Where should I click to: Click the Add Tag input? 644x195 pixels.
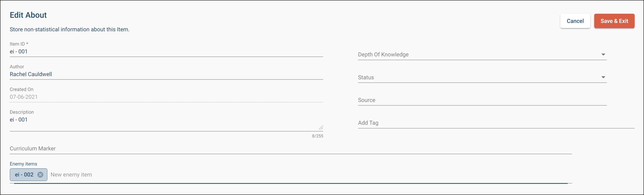[495, 123]
